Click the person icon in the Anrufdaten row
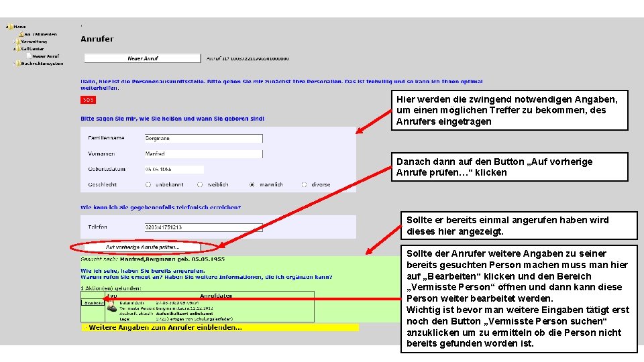644x362 pixels. tap(111, 306)
